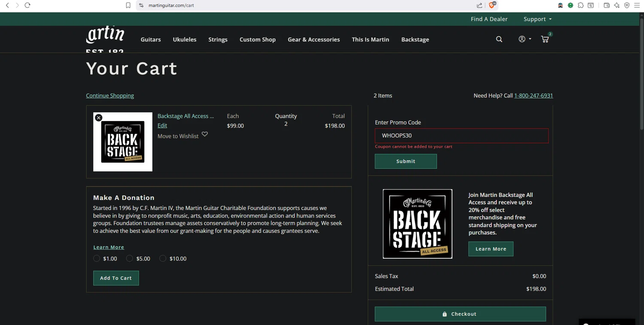Edit the Backstage cart item

pos(162,125)
